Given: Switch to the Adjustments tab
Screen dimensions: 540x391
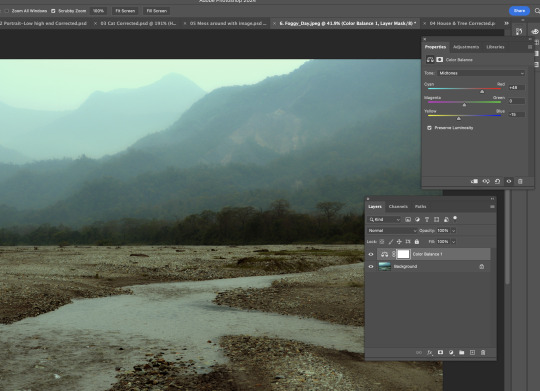Looking at the screenshot, I should click(x=466, y=47).
